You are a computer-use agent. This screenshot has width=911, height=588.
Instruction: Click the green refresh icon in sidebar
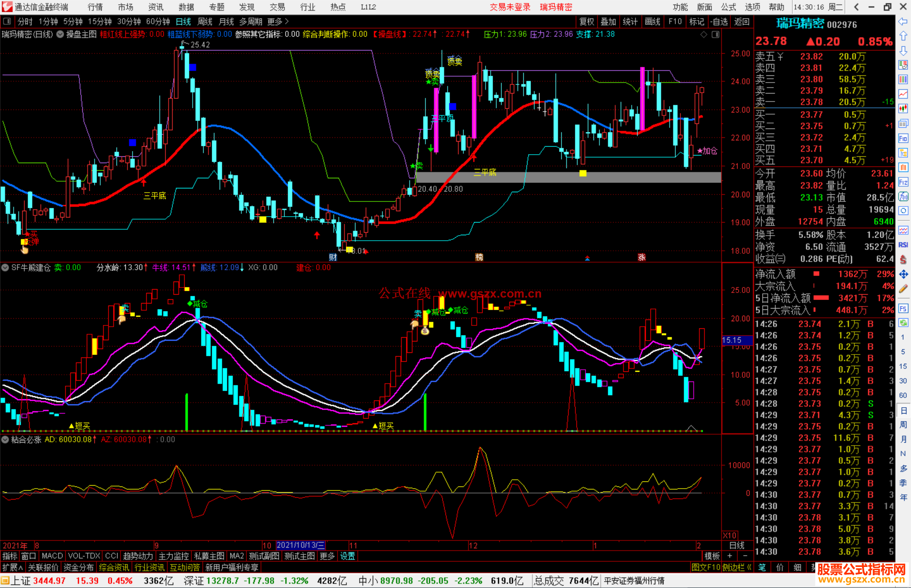tap(903, 323)
